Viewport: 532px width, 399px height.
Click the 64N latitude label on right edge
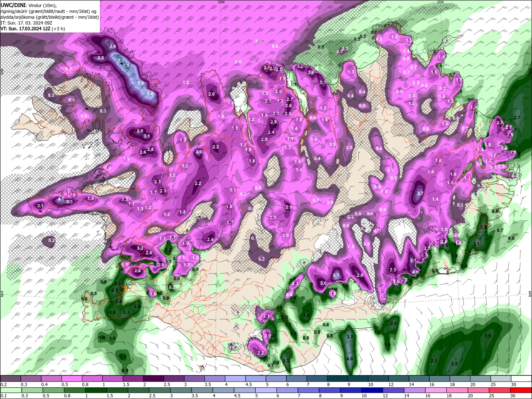pos(530,293)
